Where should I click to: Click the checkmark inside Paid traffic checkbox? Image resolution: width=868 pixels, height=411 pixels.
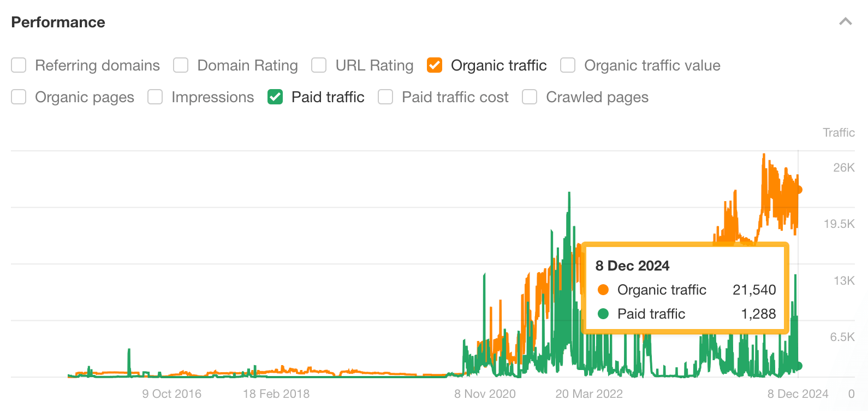(x=275, y=97)
